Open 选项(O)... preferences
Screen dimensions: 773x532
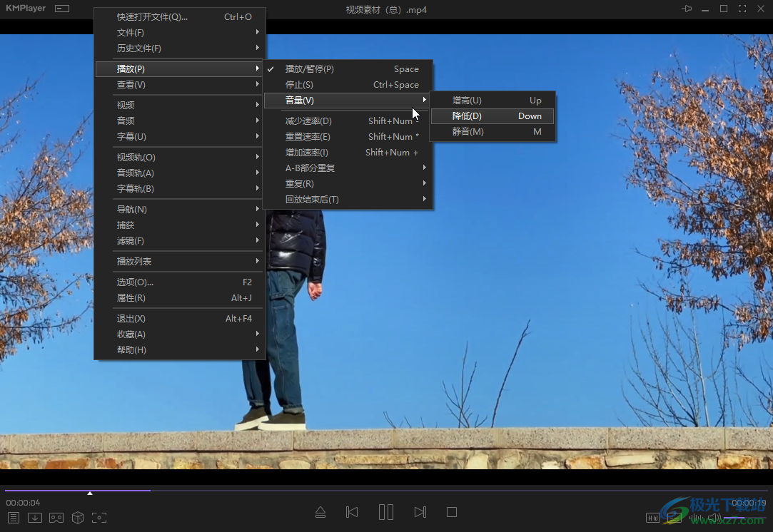click(179, 282)
